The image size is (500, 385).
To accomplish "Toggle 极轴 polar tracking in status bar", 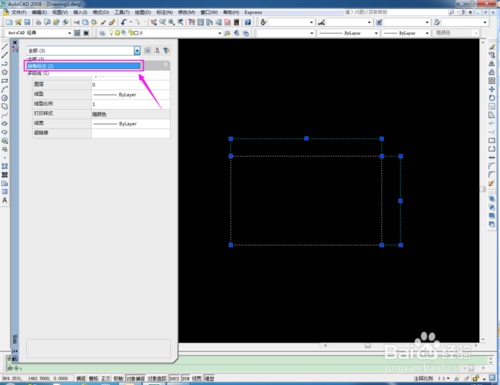I will pos(118,378).
